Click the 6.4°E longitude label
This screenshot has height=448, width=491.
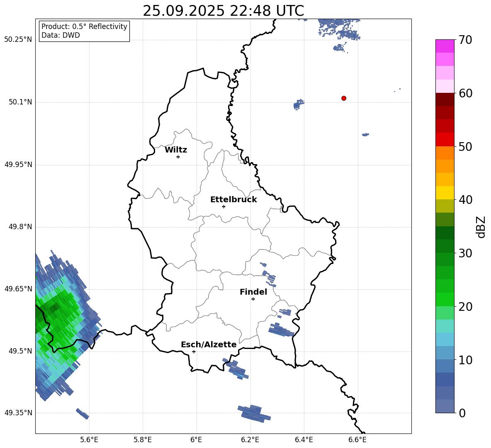(304, 440)
